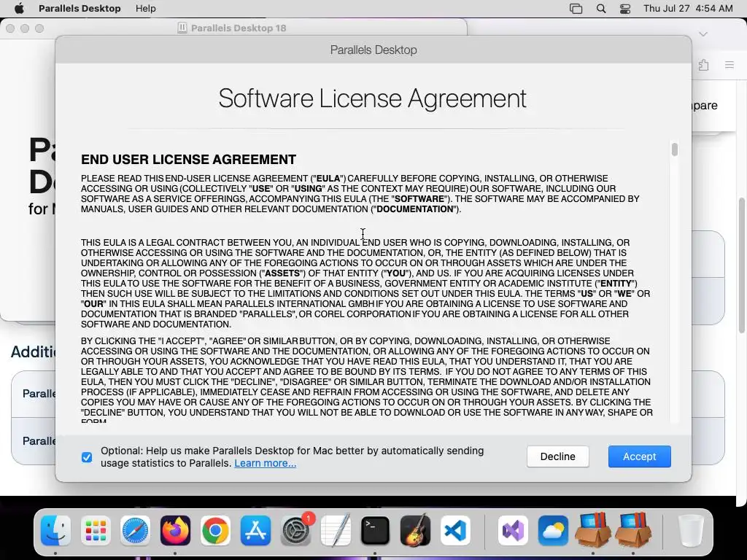Switch to Firefox in the Dock
This screenshot has height=560, width=747.
click(x=175, y=530)
